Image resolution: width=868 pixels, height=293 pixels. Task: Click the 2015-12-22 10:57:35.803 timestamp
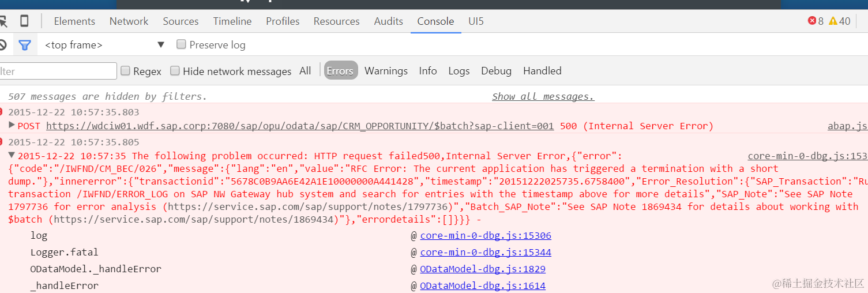[x=73, y=112]
